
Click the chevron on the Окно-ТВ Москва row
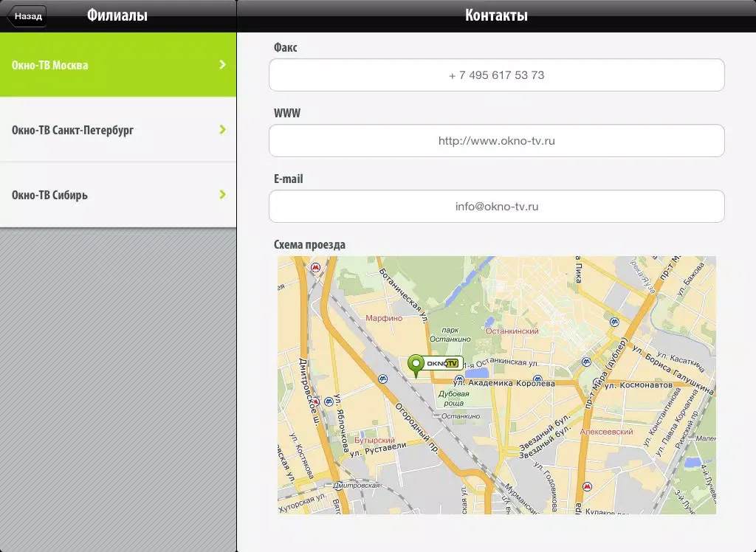(x=222, y=65)
